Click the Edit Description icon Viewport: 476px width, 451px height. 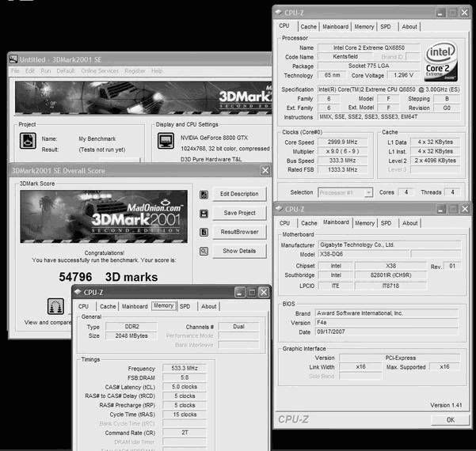click(204, 195)
